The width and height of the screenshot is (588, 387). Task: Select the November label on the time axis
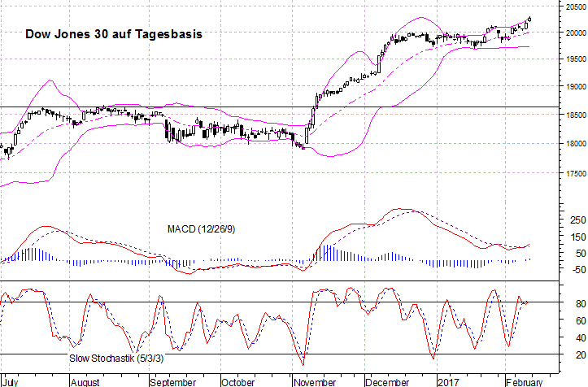pyautogui.click(x=316, y=380)
